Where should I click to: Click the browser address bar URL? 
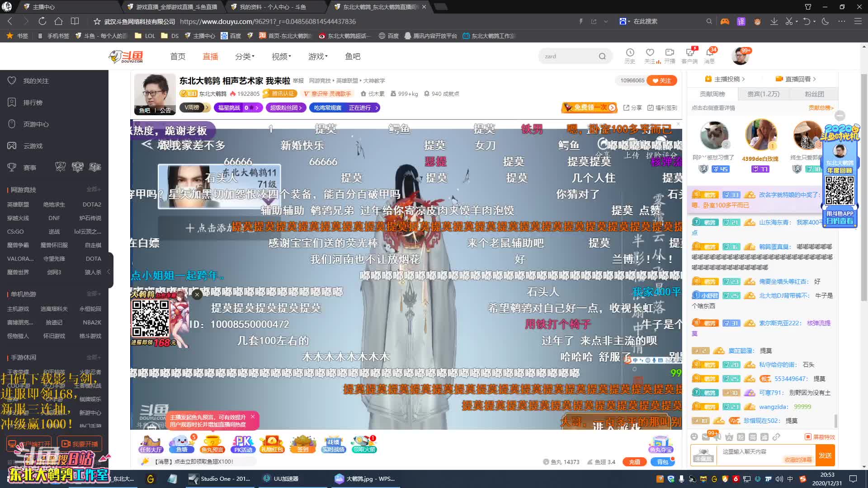tap(268, 21)
